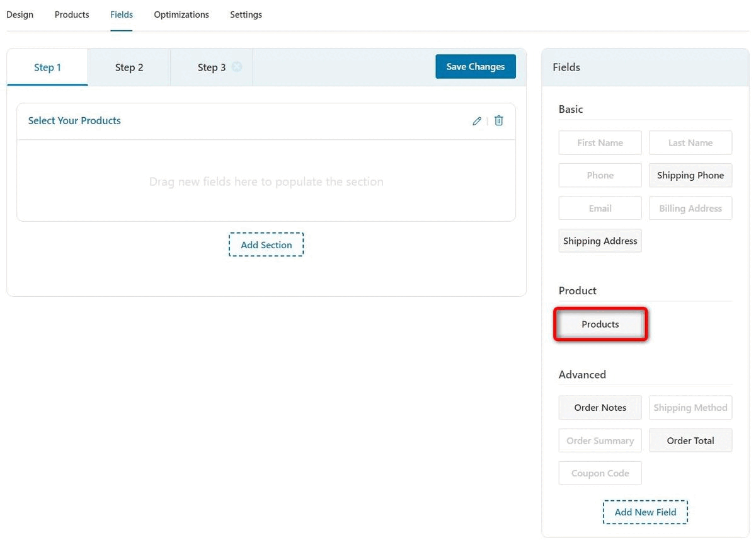Select the First Name field
This screenshot has width=756, height=545.
pos(600,143)
